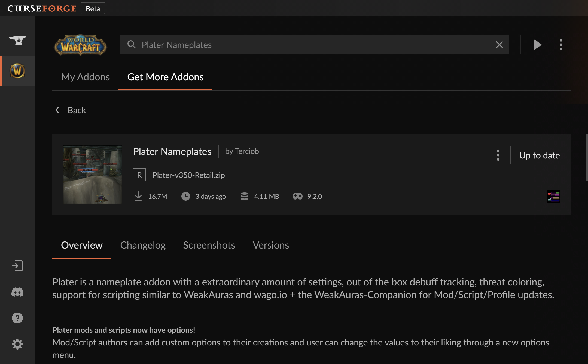The width and height of the screenshot is (588, 364).
Task: Click the CurseForge logo text
Action: [42, 8]
